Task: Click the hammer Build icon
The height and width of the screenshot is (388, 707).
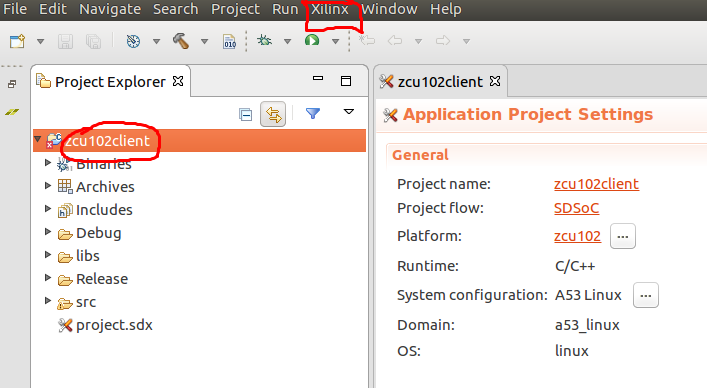Action: point(181,41)
